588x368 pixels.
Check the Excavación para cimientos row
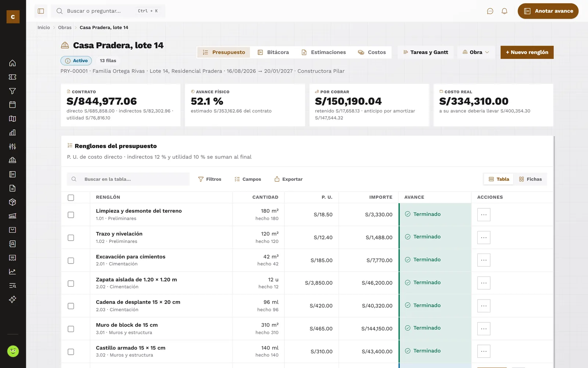coord(71,261)
